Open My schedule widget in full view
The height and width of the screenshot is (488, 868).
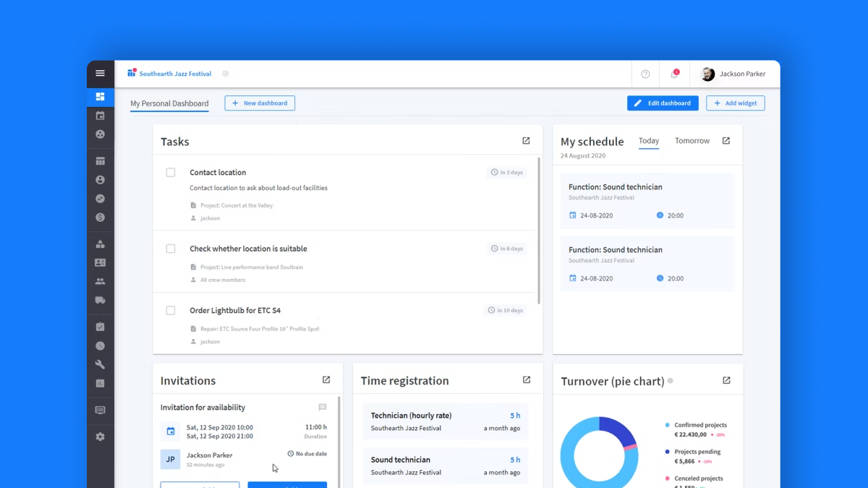(x=726, y=141)
